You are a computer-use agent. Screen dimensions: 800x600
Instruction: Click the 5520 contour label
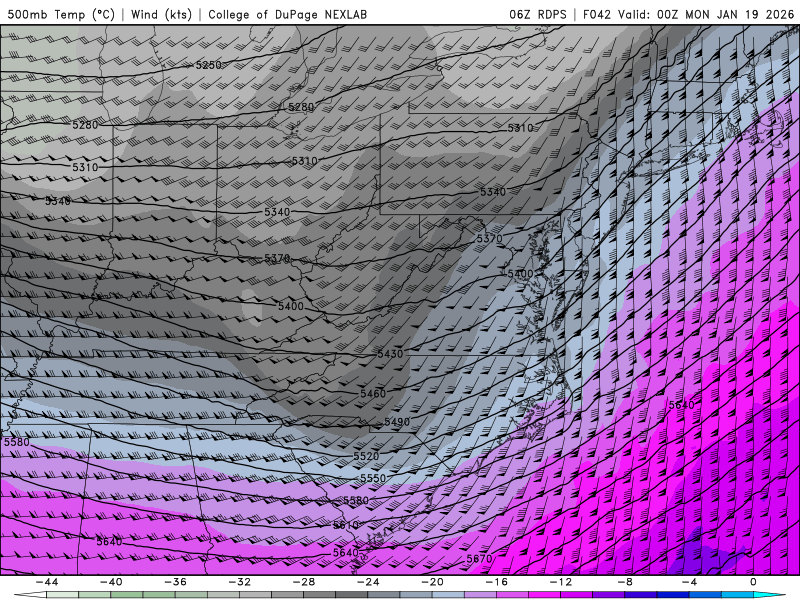point(366,456)
